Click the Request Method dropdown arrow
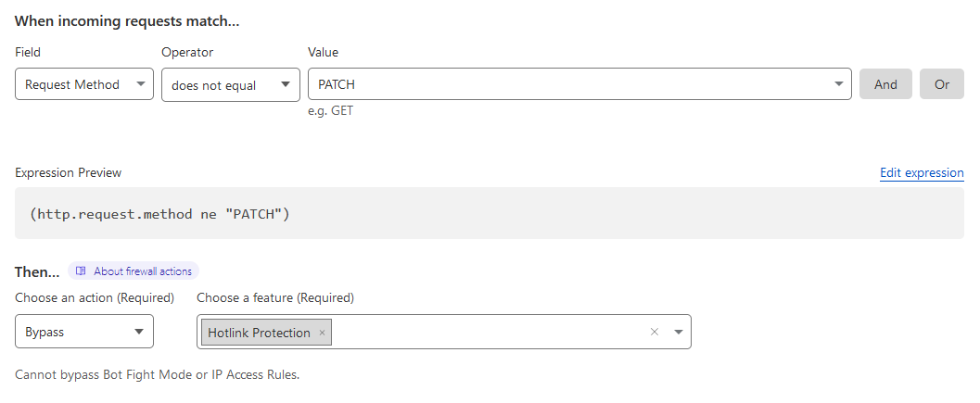 [140, 84]
